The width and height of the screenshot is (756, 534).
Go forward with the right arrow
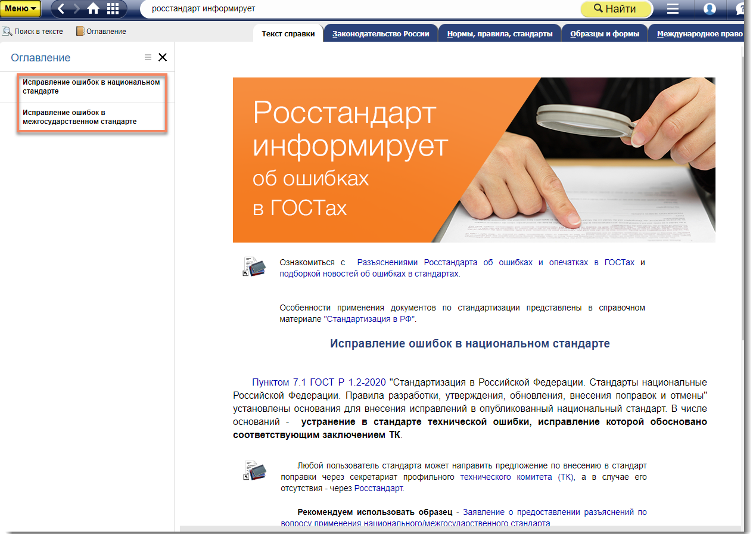(x=76, y=9)
